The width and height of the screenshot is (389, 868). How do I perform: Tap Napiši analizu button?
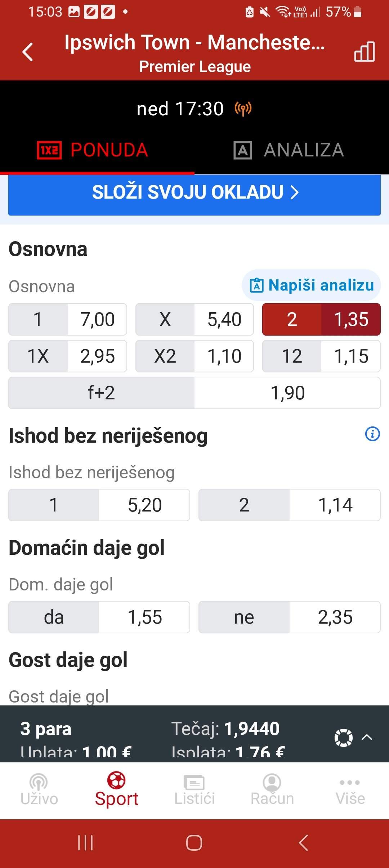click(312, 285)
